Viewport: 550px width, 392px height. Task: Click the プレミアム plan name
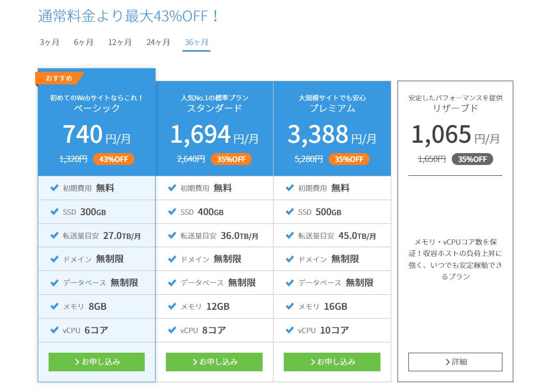coord(332,108)
